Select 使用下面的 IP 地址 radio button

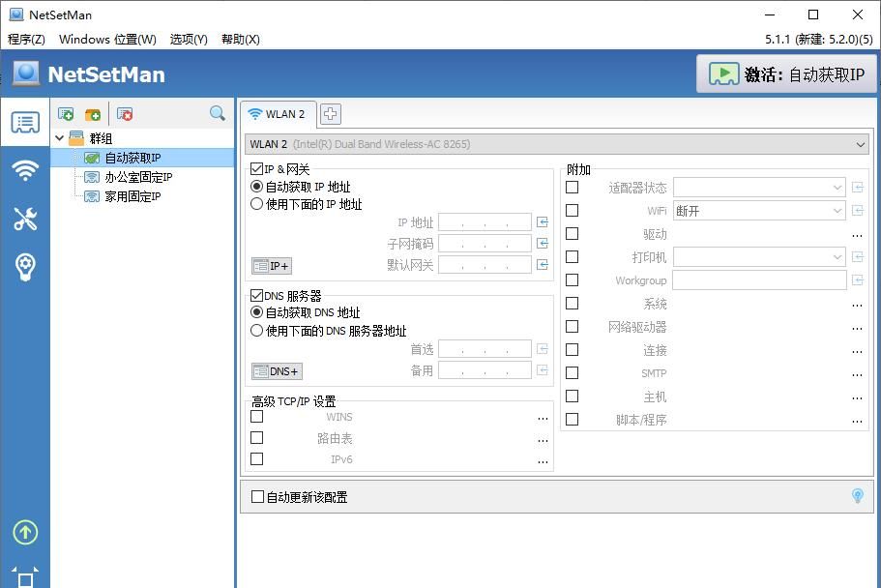coord(257,203)
